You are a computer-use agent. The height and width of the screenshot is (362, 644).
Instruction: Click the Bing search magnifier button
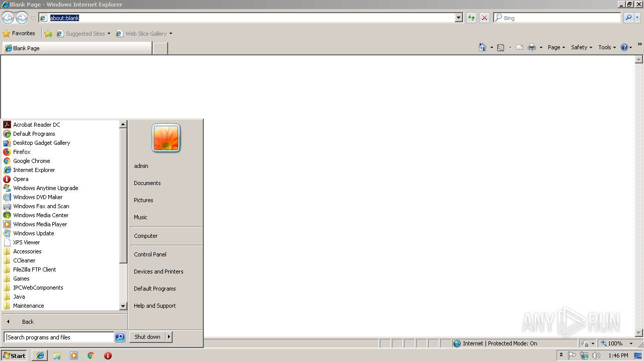coord(628,18)
